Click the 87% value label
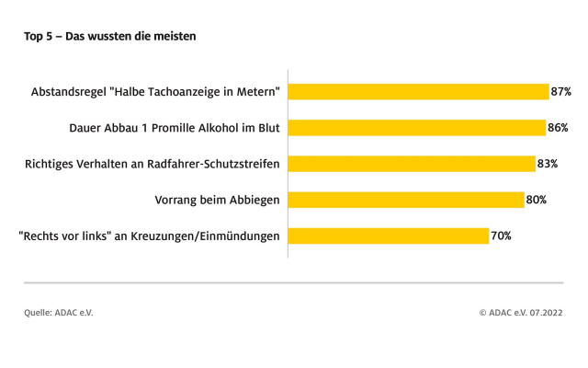The width and height of the screenshot is (588, 368). [x=561, y=92]
